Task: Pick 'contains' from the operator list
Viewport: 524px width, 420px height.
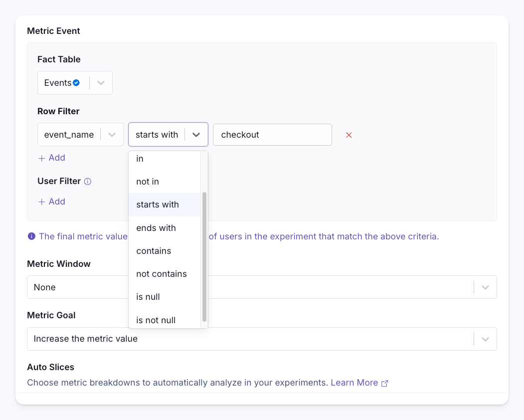Action: [154, 251]
